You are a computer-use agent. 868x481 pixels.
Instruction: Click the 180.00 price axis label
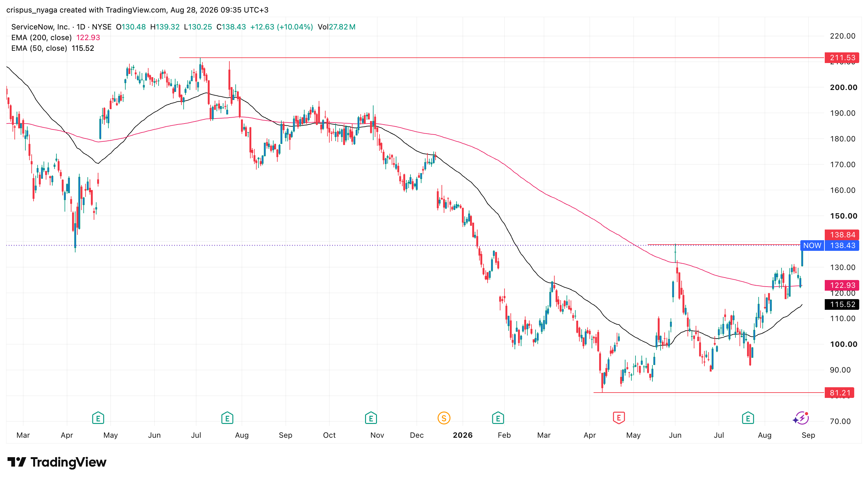[x=842, y=139]
